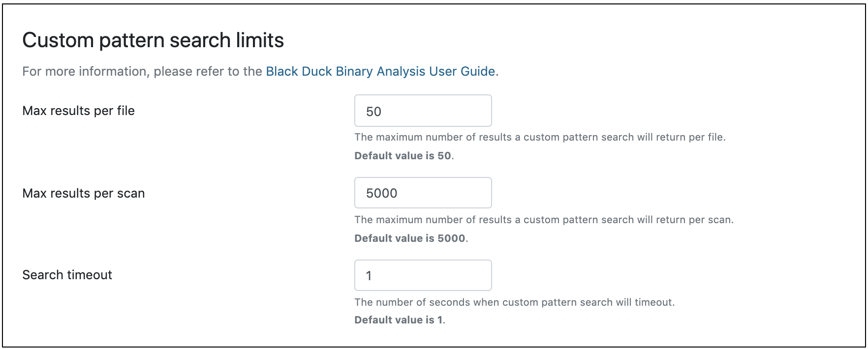Click the per-scan maximum results description text
The width and height of the screenshot is (868, 349).
point(544,220)
